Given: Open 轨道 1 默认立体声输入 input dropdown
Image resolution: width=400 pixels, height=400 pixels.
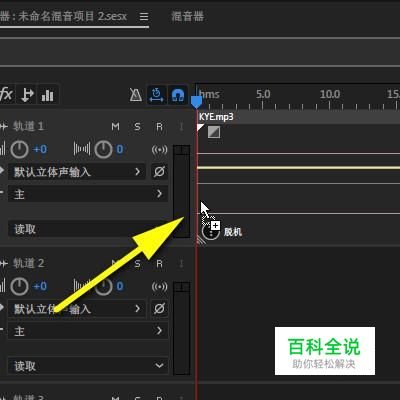Looking at the screenshot, I should point(77,172).
